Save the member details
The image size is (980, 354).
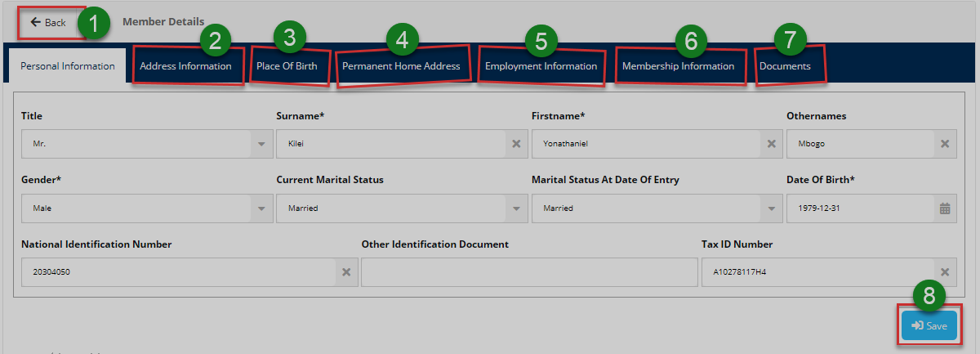point(929,325)
